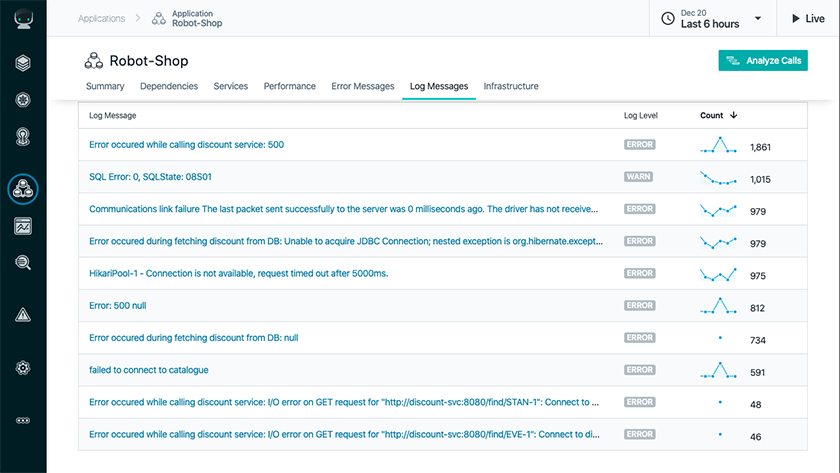Viewport: 840px width, 473px height.
Task: Open the Applications icon in the sidebar
Action: (x=23, y=189)
